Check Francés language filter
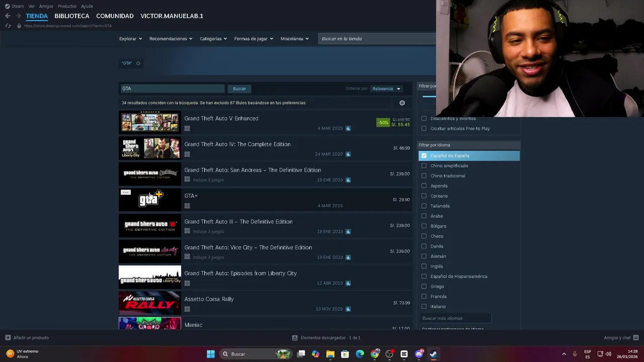Screen dimensions: 644x362 424,297
